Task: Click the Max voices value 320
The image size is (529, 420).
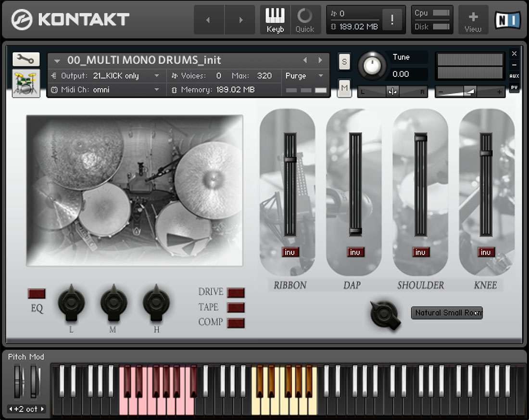Action: pos(264,76)
